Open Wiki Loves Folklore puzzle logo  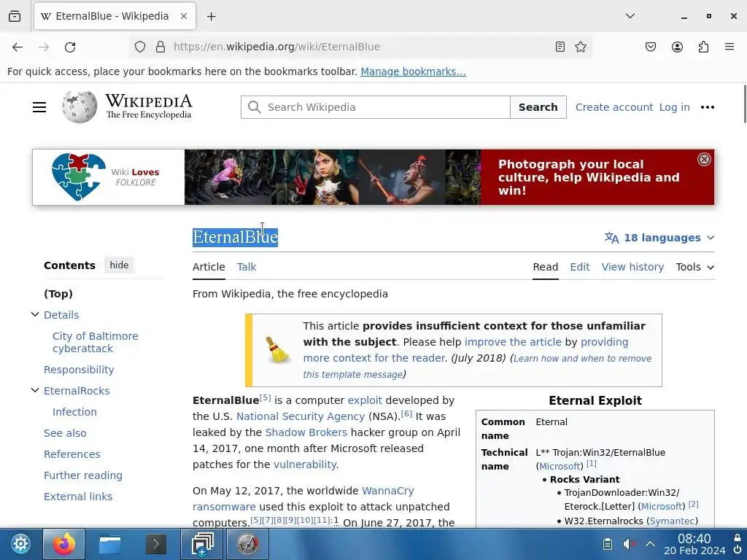pos(79,176)
